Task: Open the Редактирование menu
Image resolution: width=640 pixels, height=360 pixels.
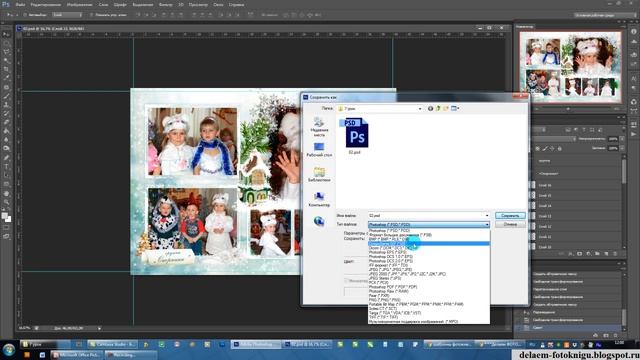Action: (x=46, y=5)
